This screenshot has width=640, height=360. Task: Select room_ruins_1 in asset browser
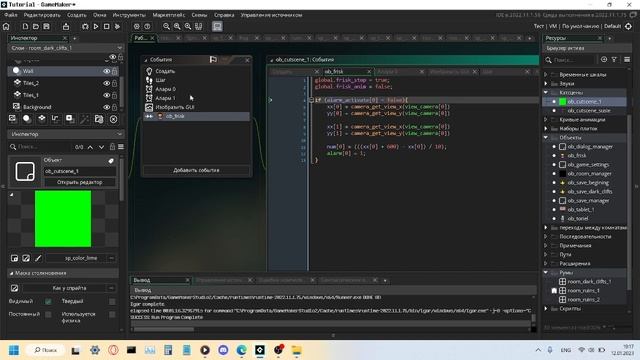tap(584, 291)
